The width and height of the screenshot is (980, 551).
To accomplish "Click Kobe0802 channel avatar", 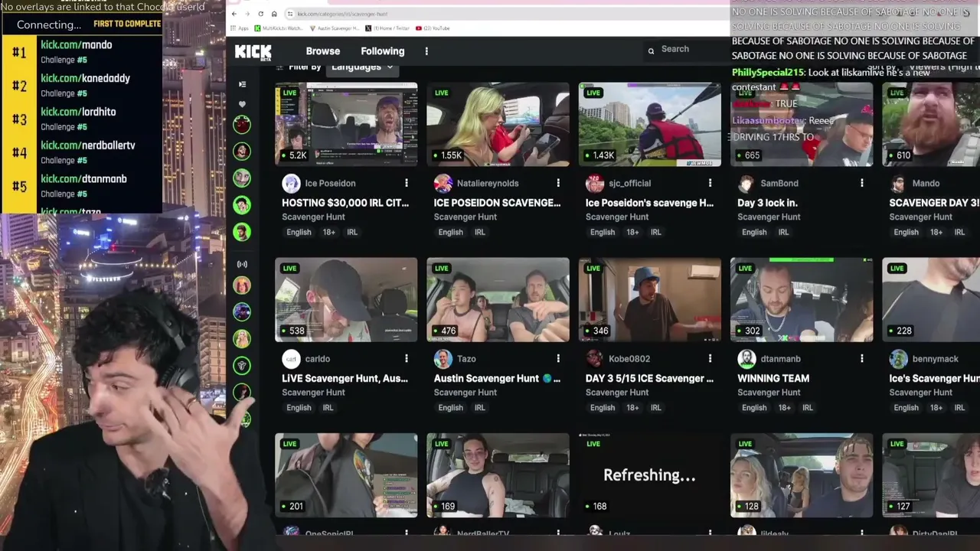I will pyautogui.click(x=595, y=358).
